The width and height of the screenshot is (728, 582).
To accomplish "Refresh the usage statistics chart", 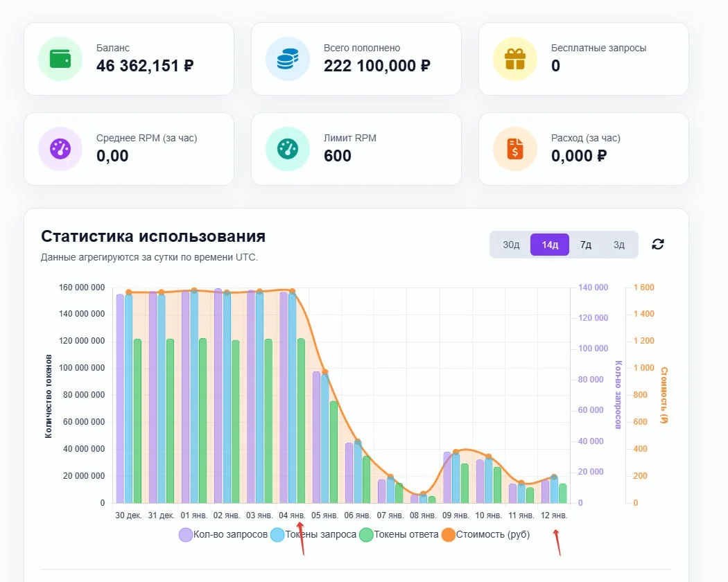I will (658, 244).
